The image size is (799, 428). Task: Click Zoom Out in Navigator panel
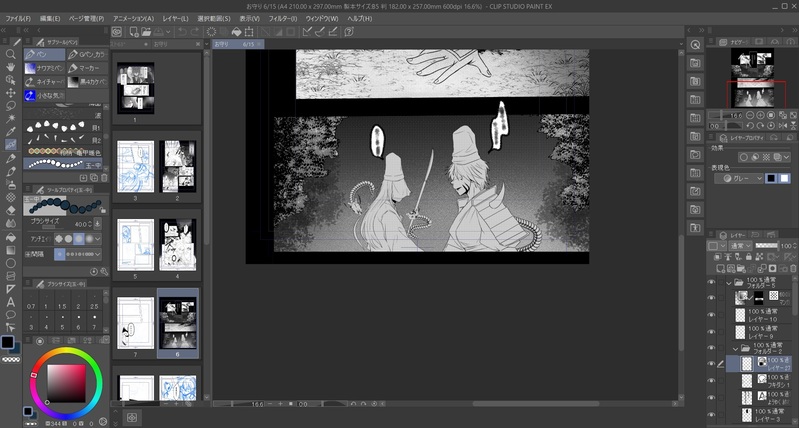point(750,115)
